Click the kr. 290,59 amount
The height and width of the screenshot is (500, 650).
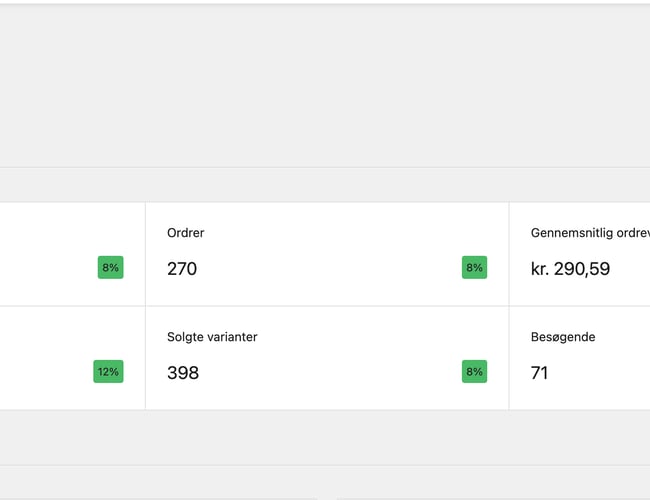pos(570,269)
